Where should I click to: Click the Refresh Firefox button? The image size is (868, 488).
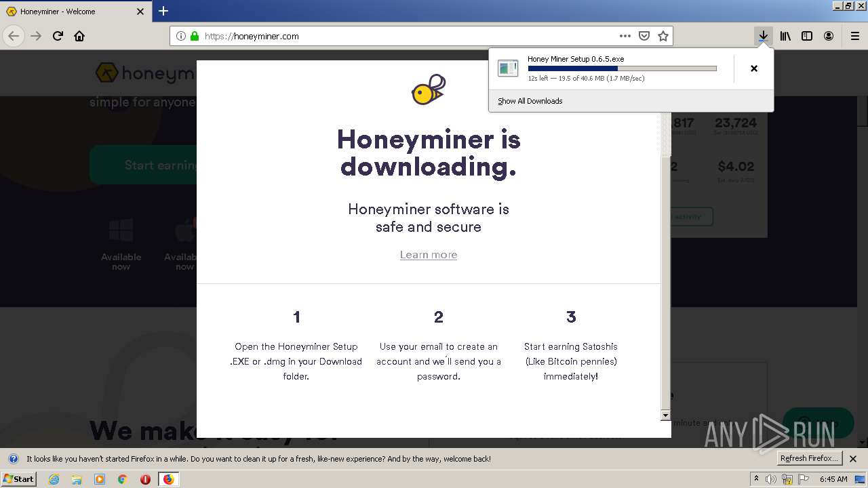pyautogui.click(x=809, y=459)
